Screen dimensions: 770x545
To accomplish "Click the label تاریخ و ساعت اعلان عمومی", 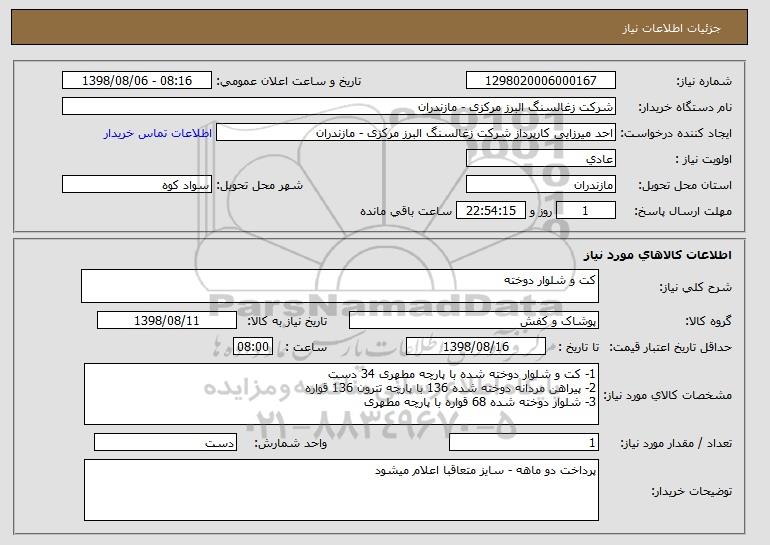I will [289, 81].
